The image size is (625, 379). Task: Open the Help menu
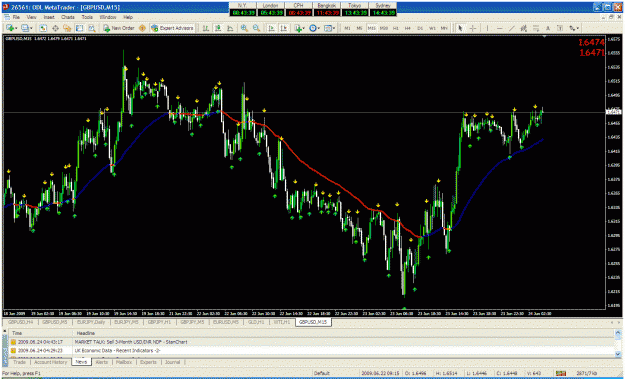click(128, 17)
